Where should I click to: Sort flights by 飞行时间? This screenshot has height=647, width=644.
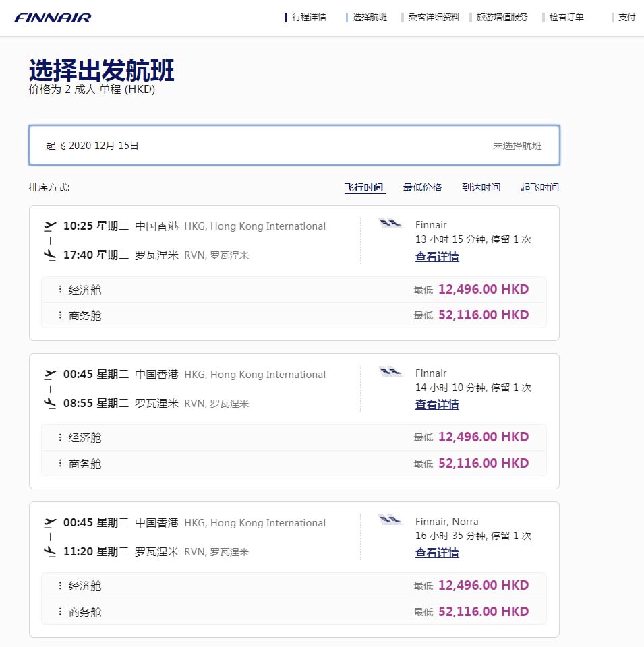(364, 187)
